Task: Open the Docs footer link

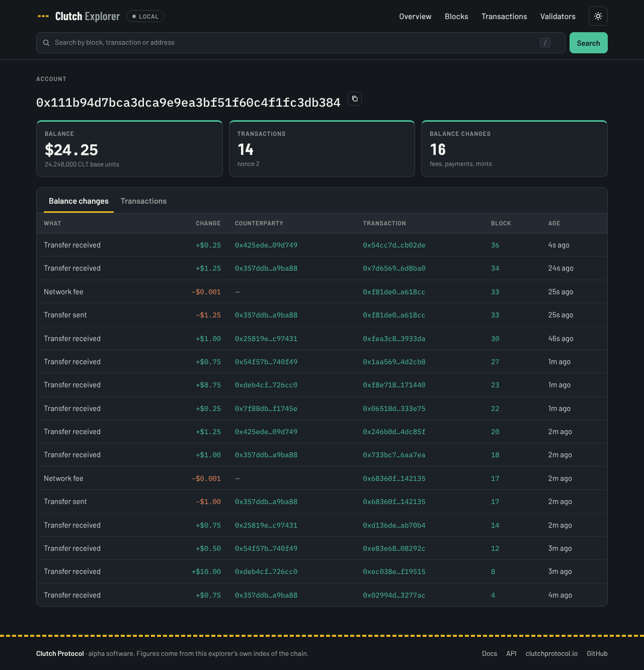Action: [x=490, y=653]
